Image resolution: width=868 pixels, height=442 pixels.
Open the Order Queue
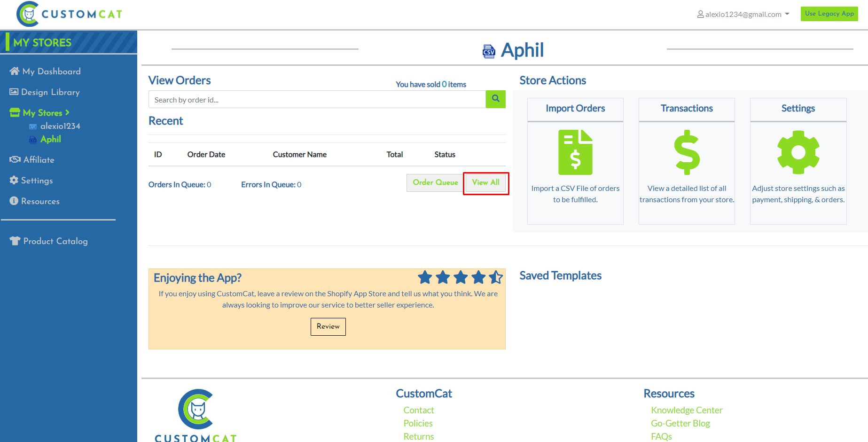[x=435, y=182]
